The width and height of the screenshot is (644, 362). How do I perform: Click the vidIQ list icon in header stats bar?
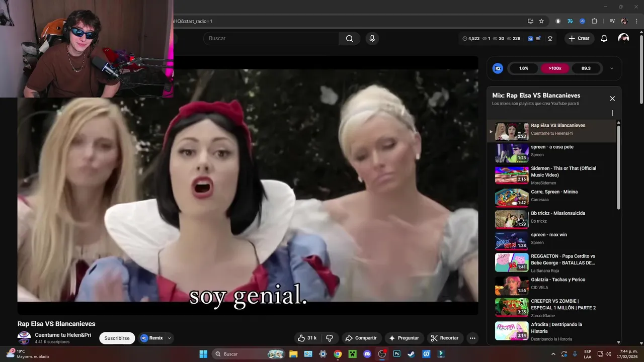point(538,39)
